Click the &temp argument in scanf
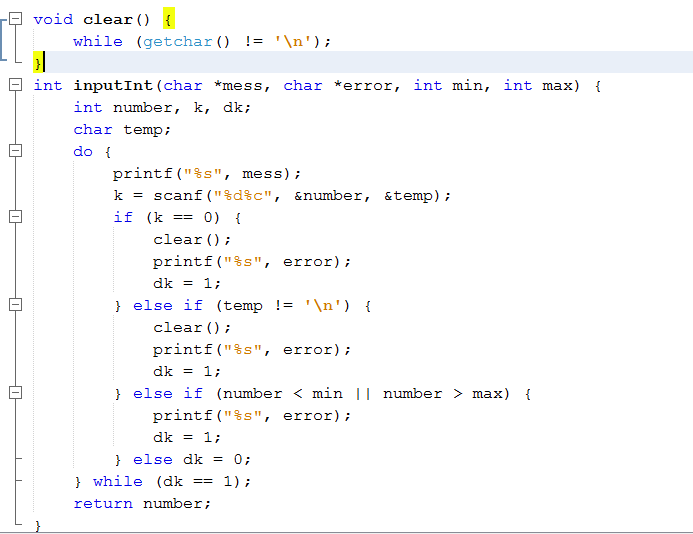The image size is (693, 534). tap(412, 195)
